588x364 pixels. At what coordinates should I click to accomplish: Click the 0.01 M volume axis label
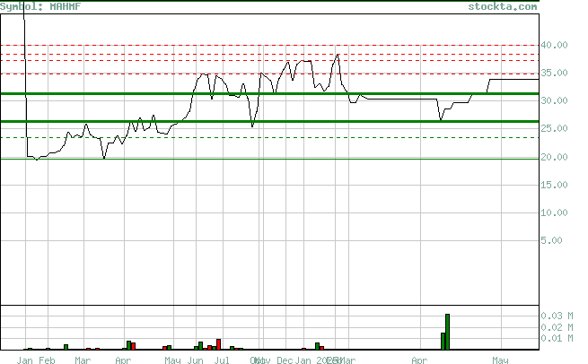pos(557,338)
